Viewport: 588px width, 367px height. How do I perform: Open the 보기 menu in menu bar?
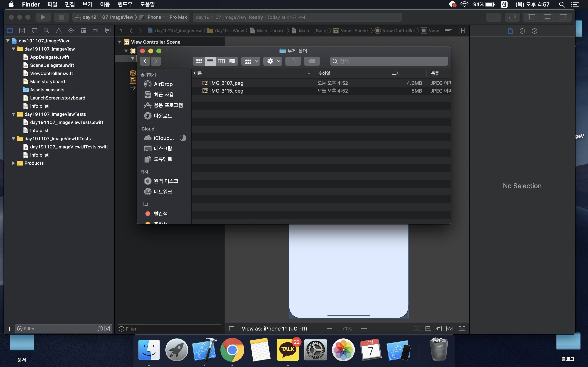click(87, 4)
